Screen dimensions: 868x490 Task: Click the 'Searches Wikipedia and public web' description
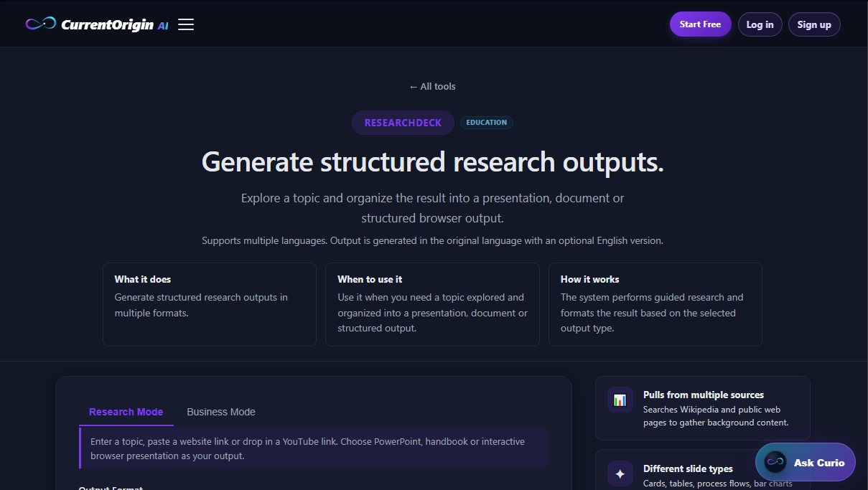click(x=716, y=416)
